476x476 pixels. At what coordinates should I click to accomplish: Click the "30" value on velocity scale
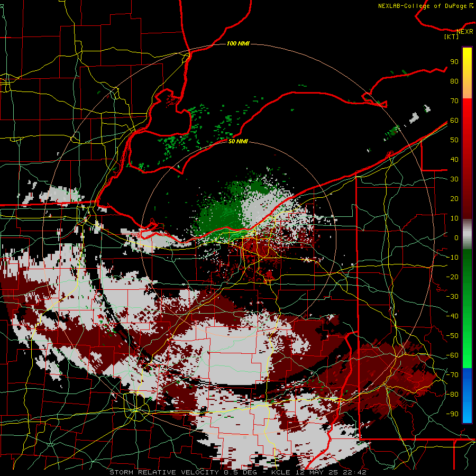tap(454, 179)
